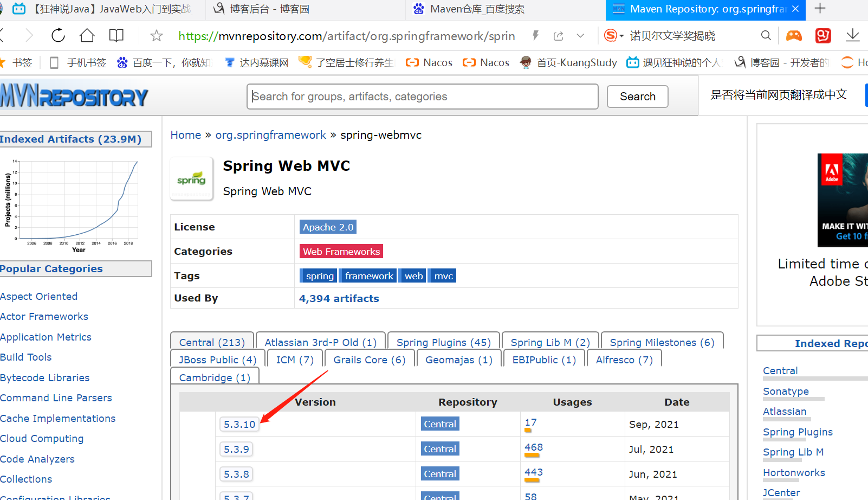Open the 4,394 artifacts link
Image resolution: width=868 pixels, height=500 pixels.
coord(339,298)
